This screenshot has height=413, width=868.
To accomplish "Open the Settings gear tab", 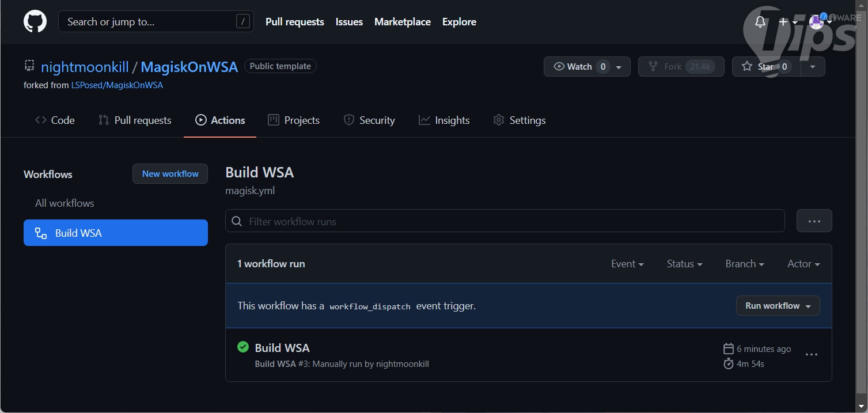I will tap(520, 120).
